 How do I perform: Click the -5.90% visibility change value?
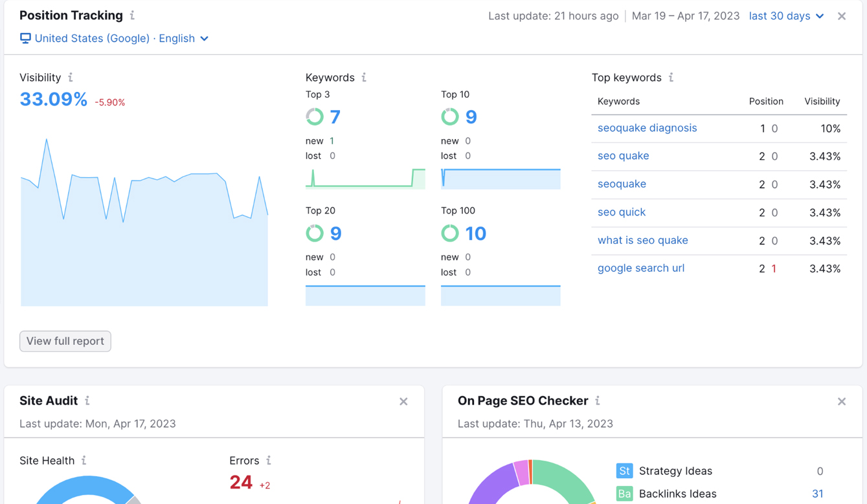pyautogui.click(x=109, y=102)
